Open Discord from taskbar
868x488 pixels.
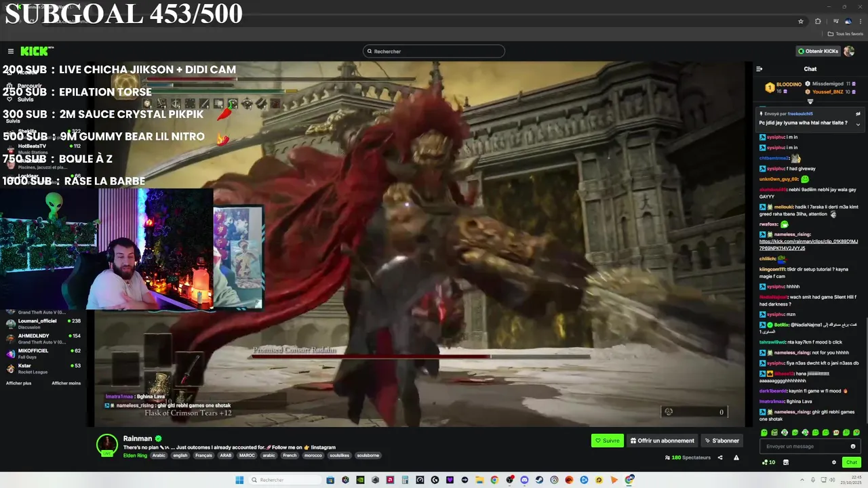(524, 480)
